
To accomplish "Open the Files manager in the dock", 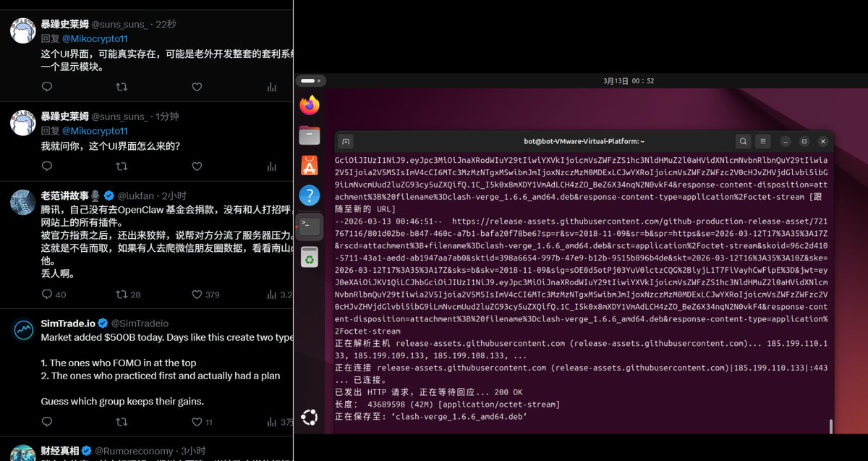I will (310, 135).
